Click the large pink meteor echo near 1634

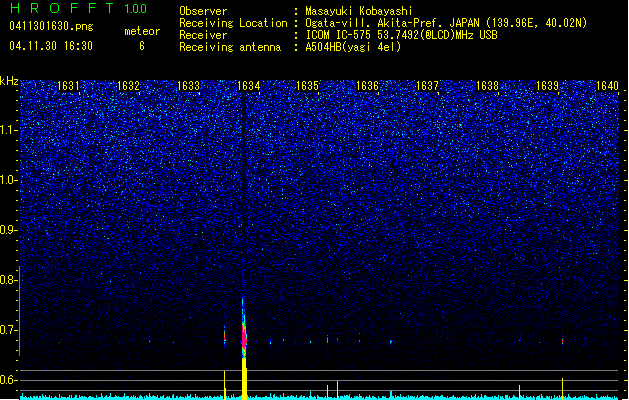[x=243, y=336]
